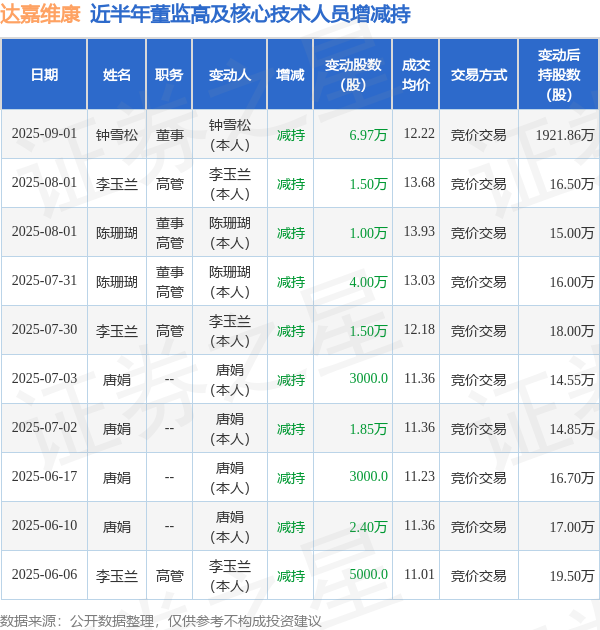
Task: Click the 近半年董监高及核心技术人员增减持 heading
Action: [250, 14]
